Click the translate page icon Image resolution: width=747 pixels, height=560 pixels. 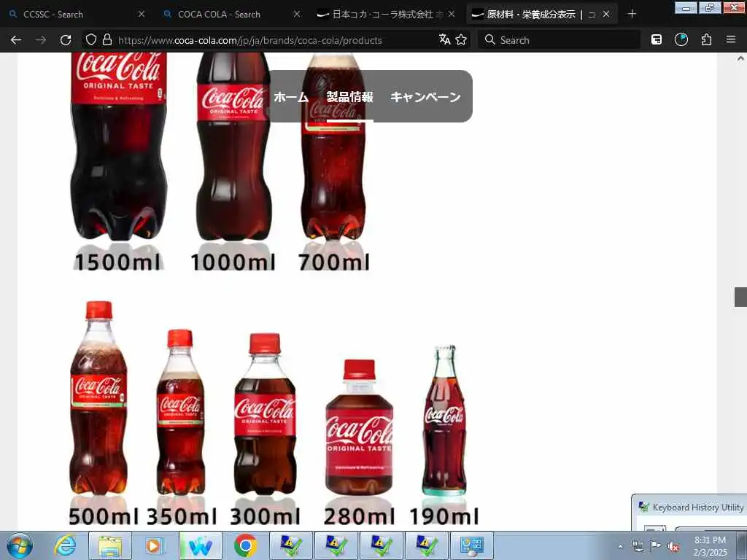[x=444, y=39]
